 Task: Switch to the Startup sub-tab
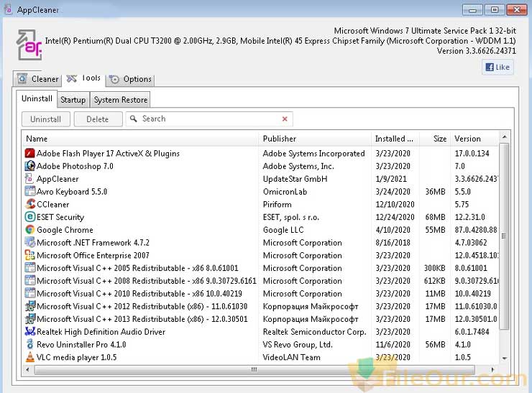73,100
